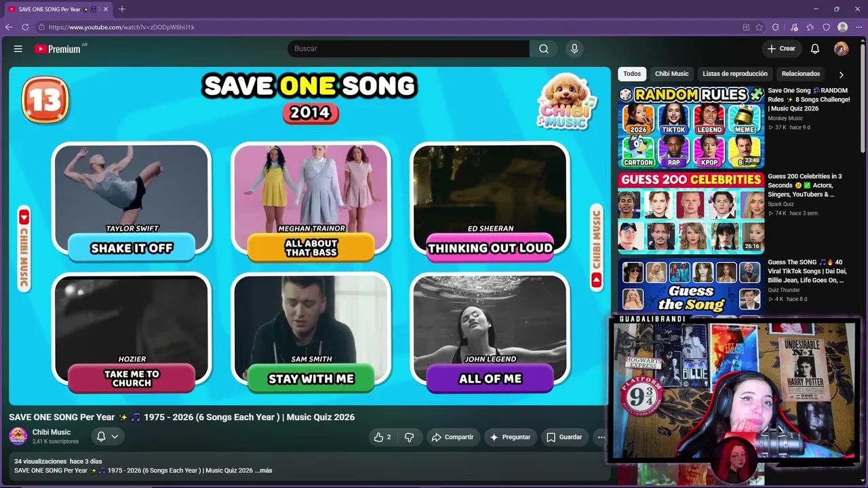This screenshot has height=488, width=868.
Task: Select the 'Relacionados' filter chip
Action: [801, 74]
